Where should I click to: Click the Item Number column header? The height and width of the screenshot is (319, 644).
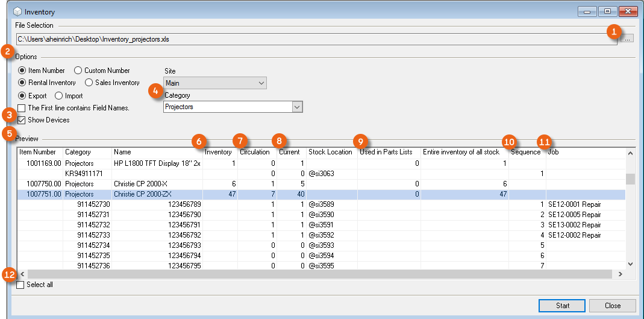click(x=38, y=152)
